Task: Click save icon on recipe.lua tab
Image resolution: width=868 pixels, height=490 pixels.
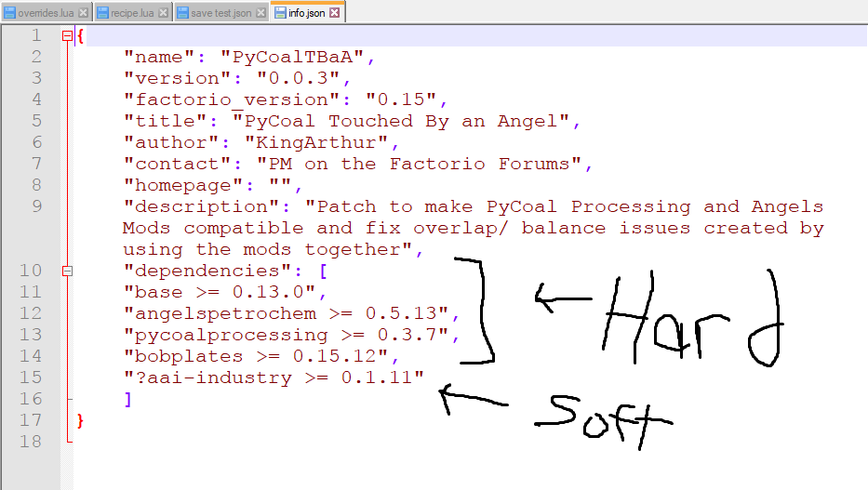Action: tap(103, 13)
